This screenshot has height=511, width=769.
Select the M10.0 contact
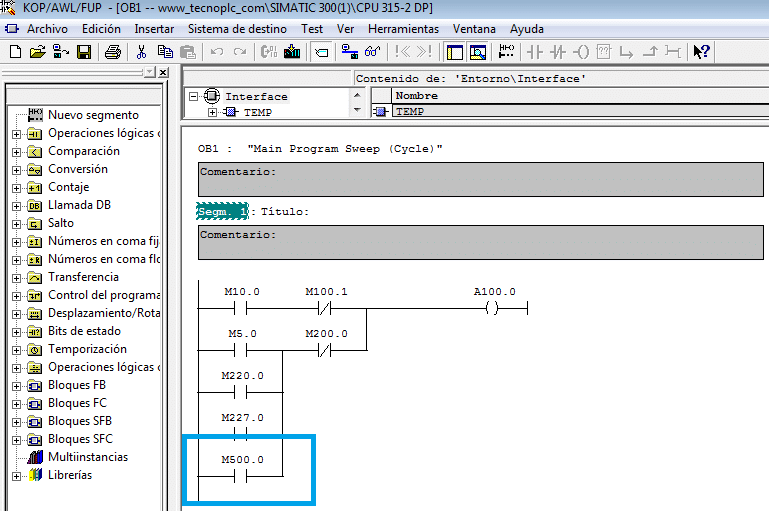click(240, 308)
